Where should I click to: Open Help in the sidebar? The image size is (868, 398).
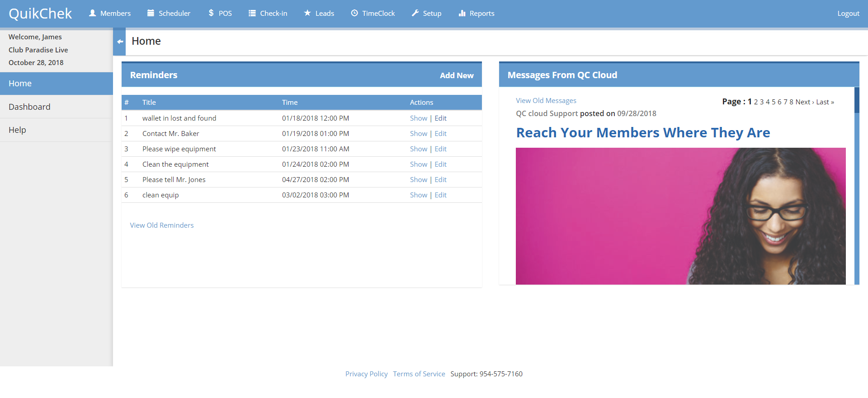17,130
